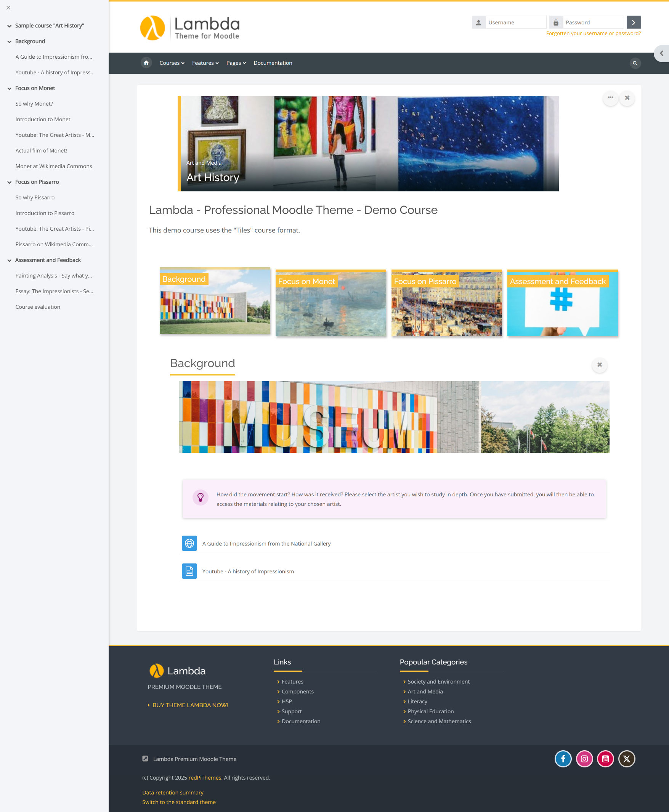The width and height of the screenshot is (669, 812).
Task: Open Monet at Wikimedia Commons item
Action: point(54,166)
